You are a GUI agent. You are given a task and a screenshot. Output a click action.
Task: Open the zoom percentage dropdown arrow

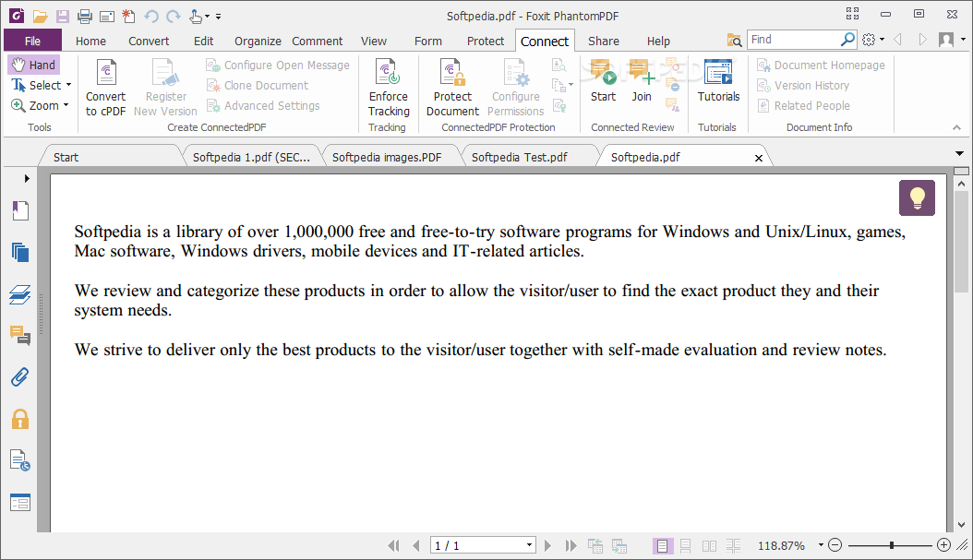tap(821, 546)
